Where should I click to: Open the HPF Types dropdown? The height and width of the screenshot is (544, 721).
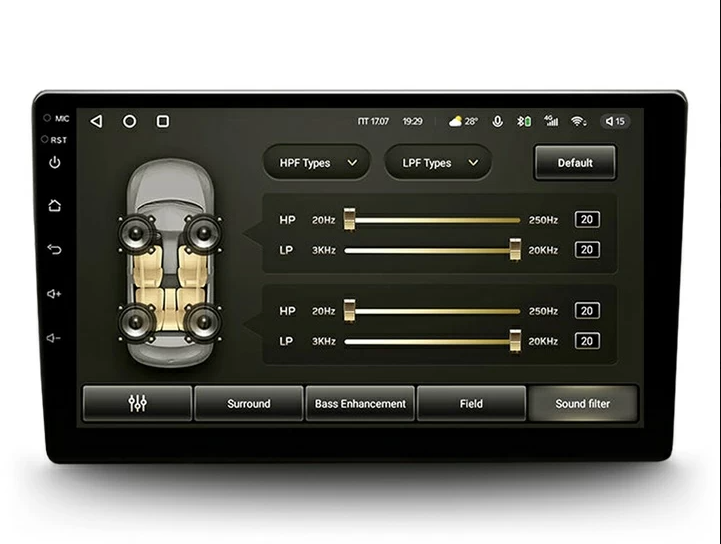pos(317,163)
